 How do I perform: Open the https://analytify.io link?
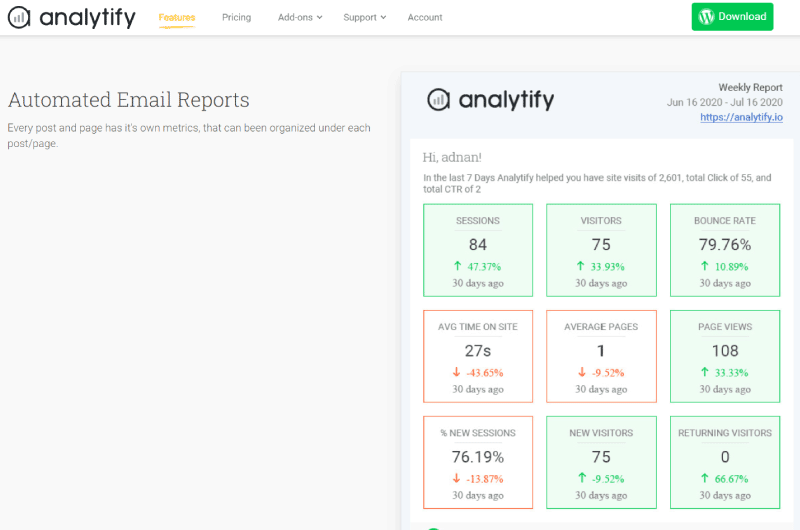pyautogui.click(x=741, y=117)
